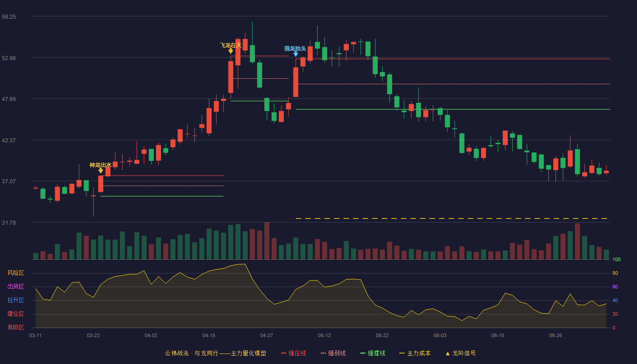
Task: Click the 06-03 date label
Action: 440,335
